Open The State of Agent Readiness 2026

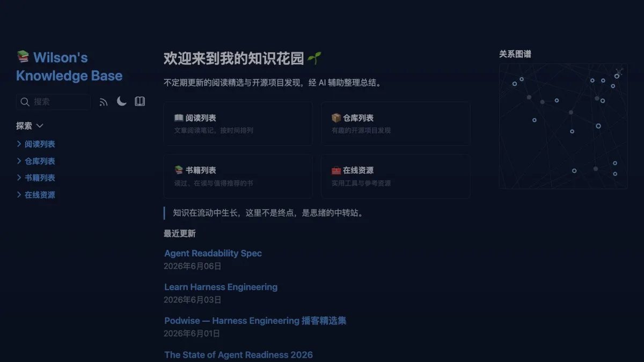[x=238, y=354]
